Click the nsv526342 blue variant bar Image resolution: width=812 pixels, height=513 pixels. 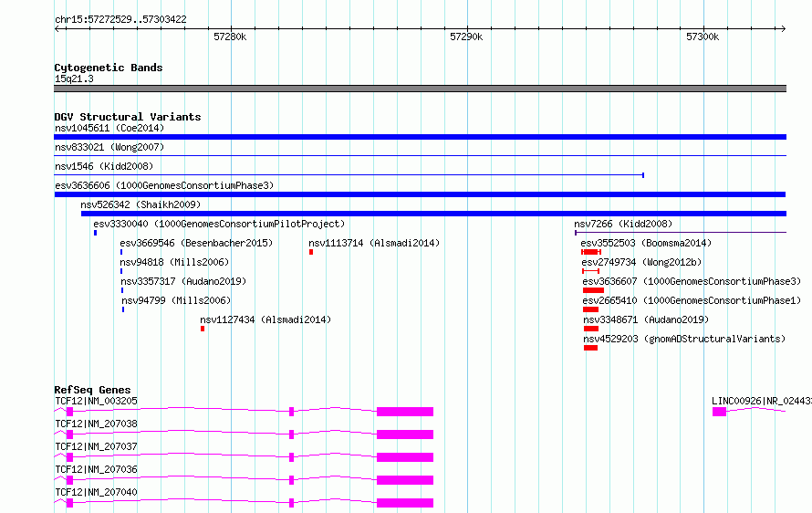point(434,214)
